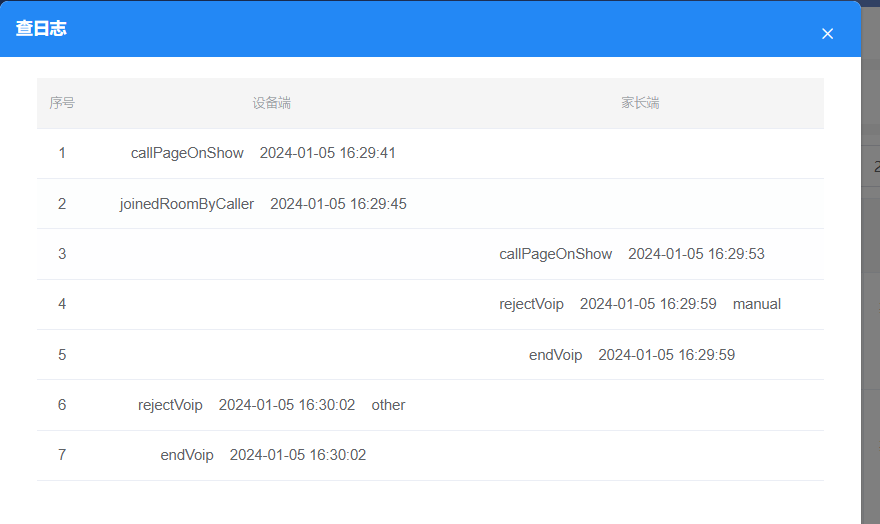Select rejectVoip other entry at 16:30:02
Image resolution: width=880 pixels, height=524 pixels.
click(x=272, y=405)
